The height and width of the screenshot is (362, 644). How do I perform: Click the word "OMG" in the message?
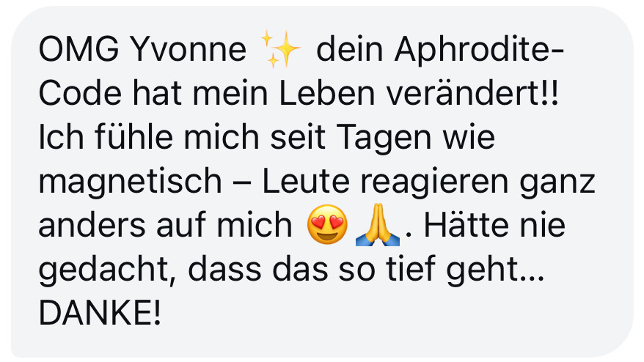79,49
